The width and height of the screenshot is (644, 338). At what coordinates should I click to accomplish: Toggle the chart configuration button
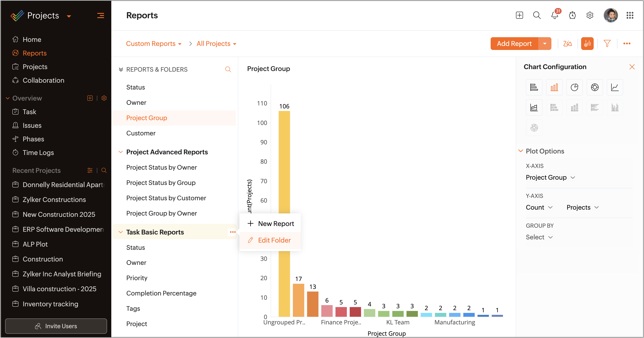pos(587,44)
